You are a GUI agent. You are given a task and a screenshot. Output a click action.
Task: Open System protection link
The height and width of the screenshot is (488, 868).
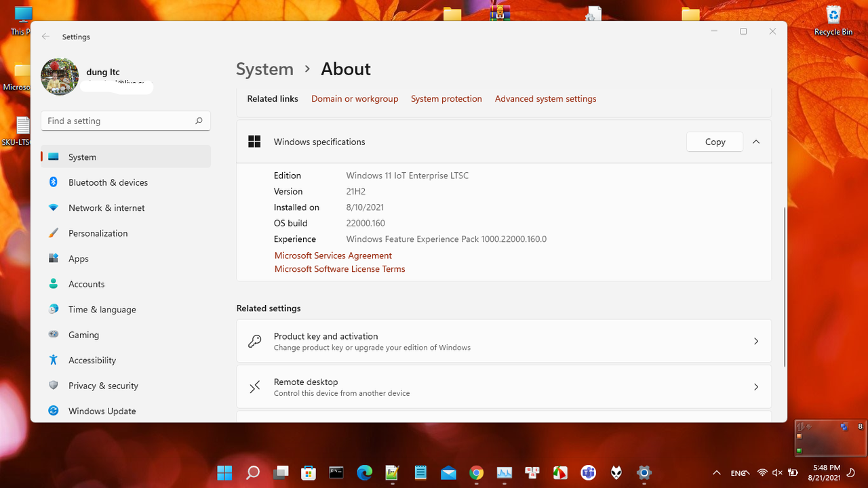click(x=446, y=98)
